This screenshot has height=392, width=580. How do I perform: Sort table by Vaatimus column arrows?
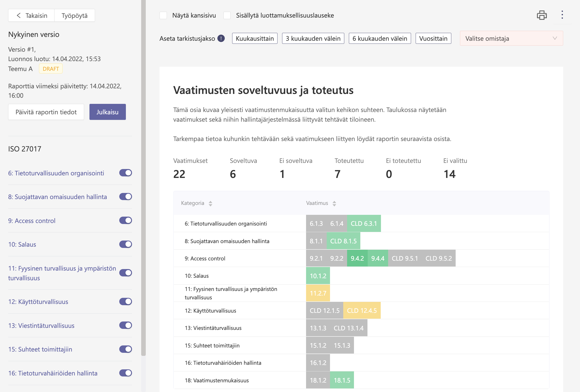pos(334,203)
